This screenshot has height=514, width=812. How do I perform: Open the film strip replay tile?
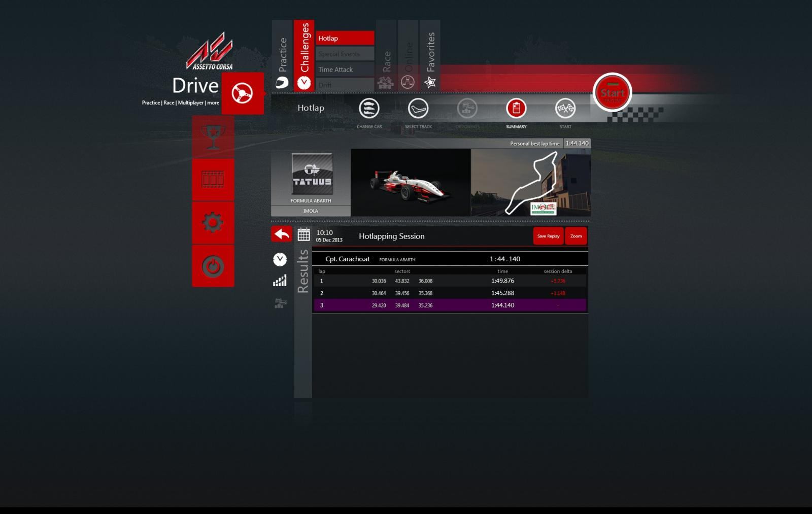coord(213,180)
